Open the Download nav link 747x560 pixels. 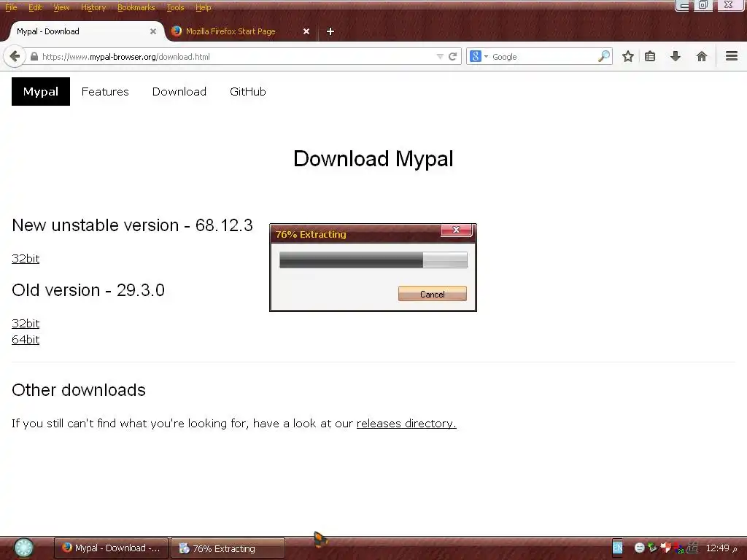[x=179, y=91]
